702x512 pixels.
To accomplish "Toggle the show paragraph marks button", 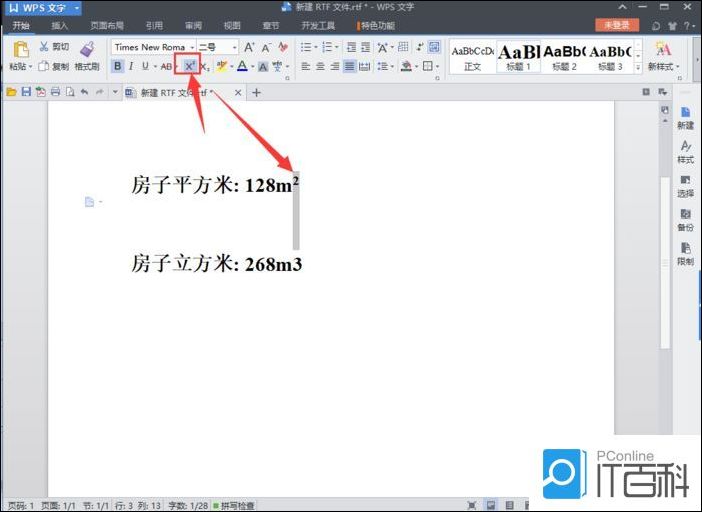I will [419, 47].
